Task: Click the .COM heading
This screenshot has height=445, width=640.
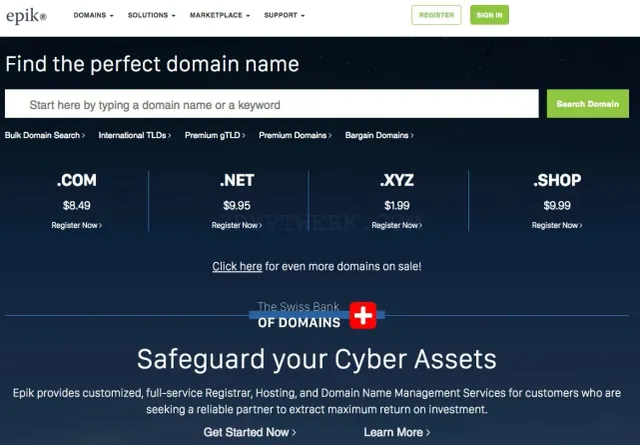Action: (x=77, y=180)
